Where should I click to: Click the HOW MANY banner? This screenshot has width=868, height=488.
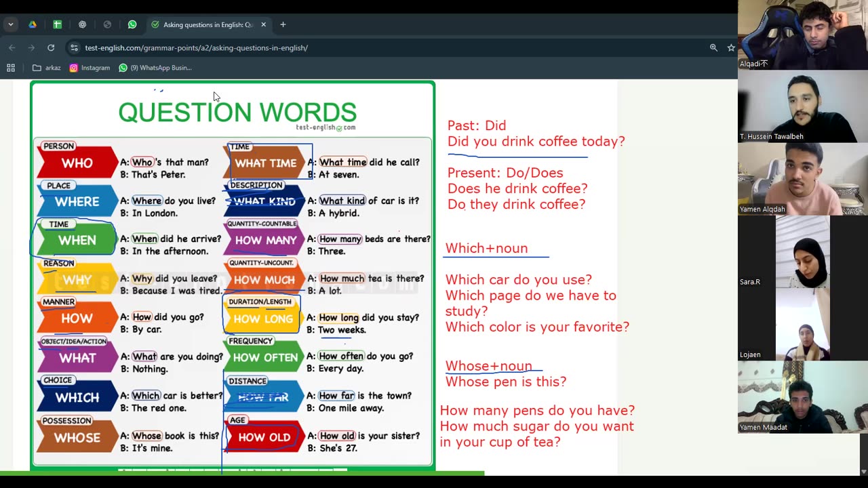point(265,240)
